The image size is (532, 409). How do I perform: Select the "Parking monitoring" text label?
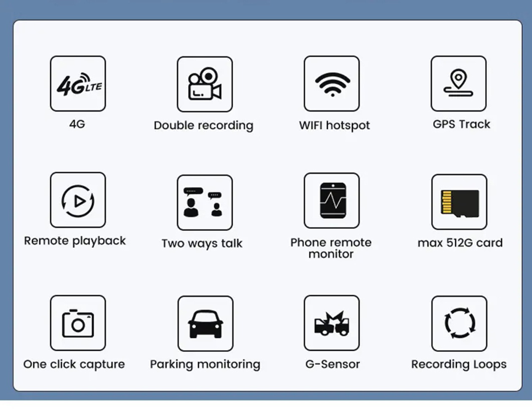click(205, 364)
